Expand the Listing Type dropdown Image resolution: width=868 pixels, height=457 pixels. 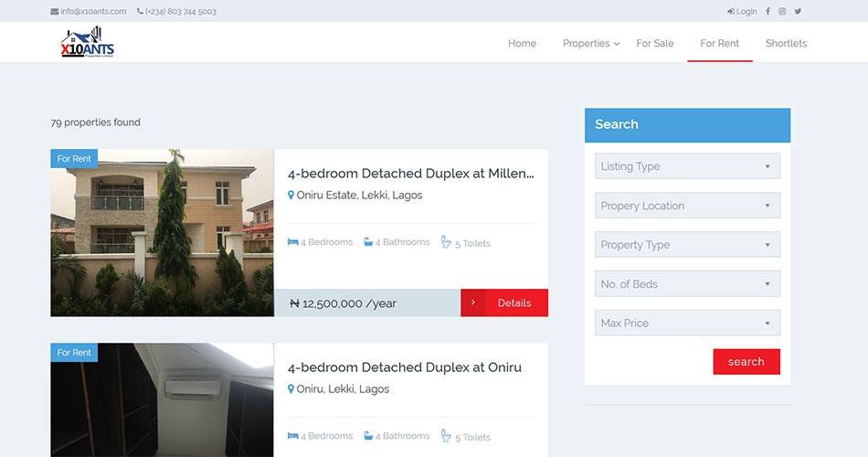687,166
